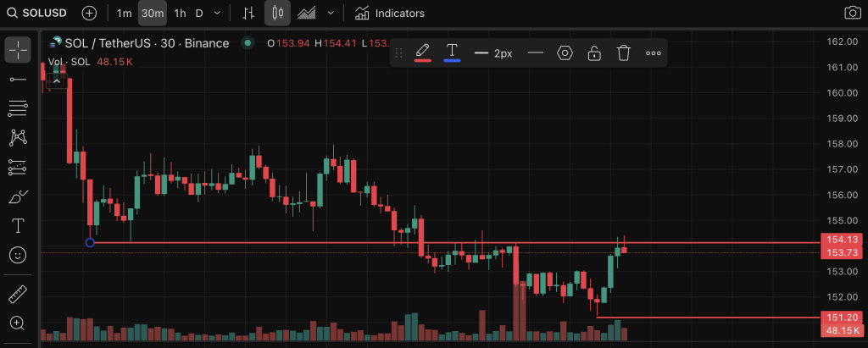The width and height of the screenshot is (868, 348).
Task: Grab the floating toolbar drag handle
Action: click(398, 53)
